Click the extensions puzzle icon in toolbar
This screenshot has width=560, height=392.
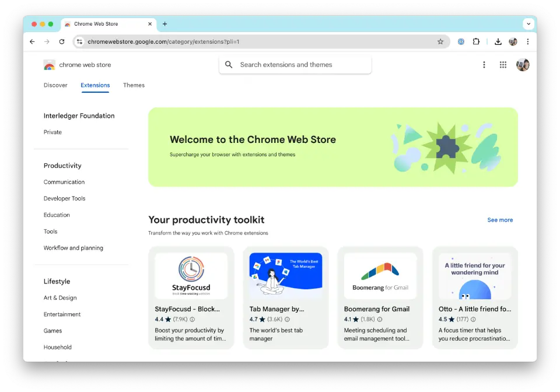click(476, 41)
